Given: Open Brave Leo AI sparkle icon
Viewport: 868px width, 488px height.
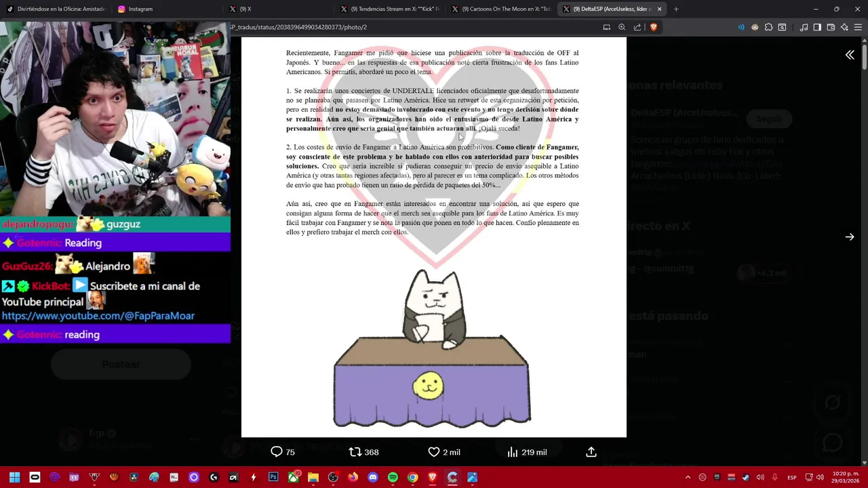Looking at the screenshot, I should [844, 27].
